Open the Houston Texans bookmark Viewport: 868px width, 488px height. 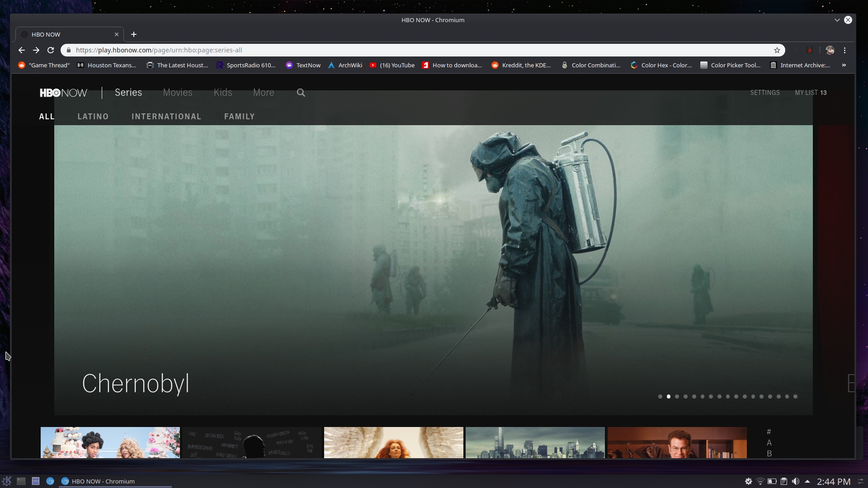tap(107, 65)
